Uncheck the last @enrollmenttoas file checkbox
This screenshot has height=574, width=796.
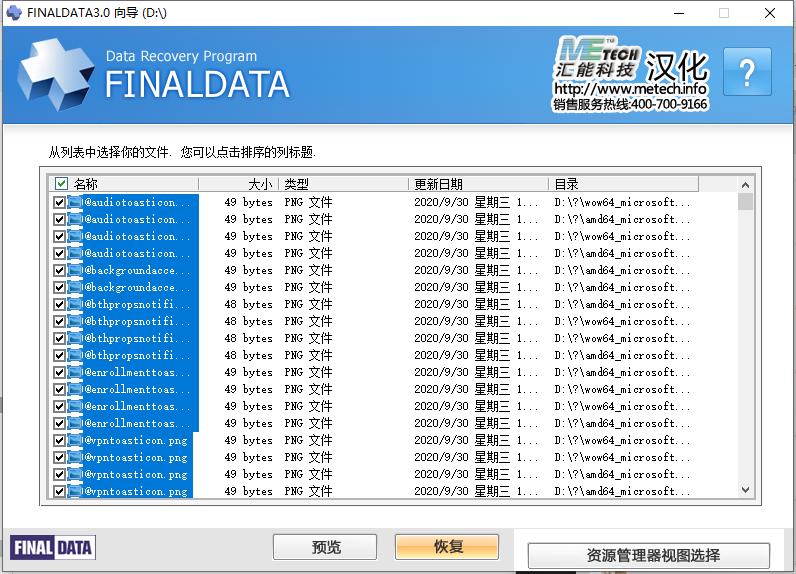(x=59, y=423)
